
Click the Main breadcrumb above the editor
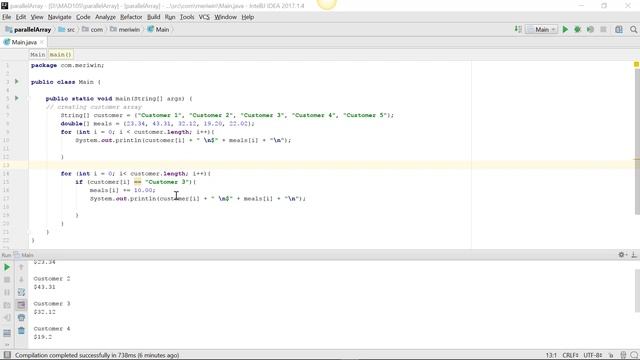tap(38, 54)
